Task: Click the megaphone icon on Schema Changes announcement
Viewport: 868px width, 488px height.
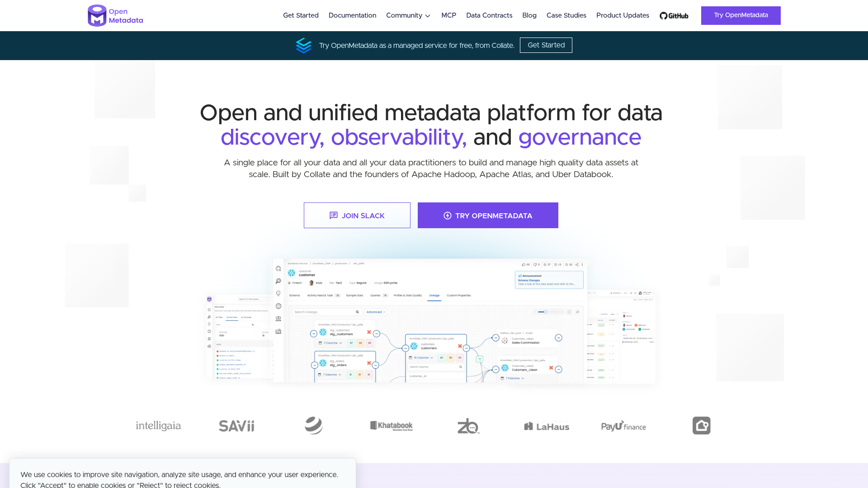Action: [519, 276]
